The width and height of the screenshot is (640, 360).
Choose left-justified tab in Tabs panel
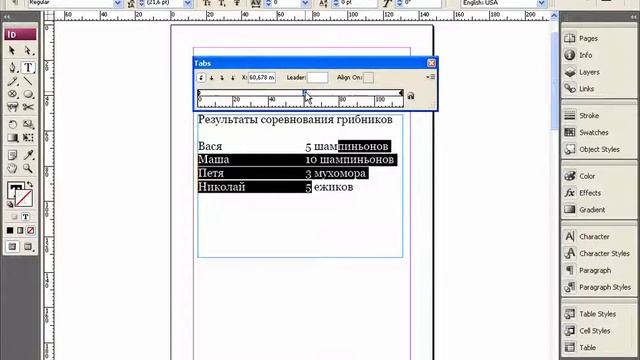pyautogui.click(x=201, y=78)
